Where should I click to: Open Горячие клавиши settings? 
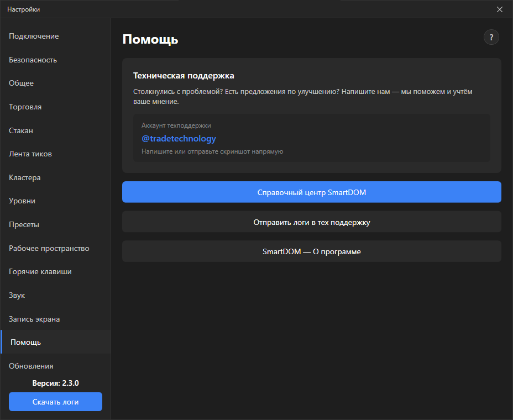(x=56, y=271)
